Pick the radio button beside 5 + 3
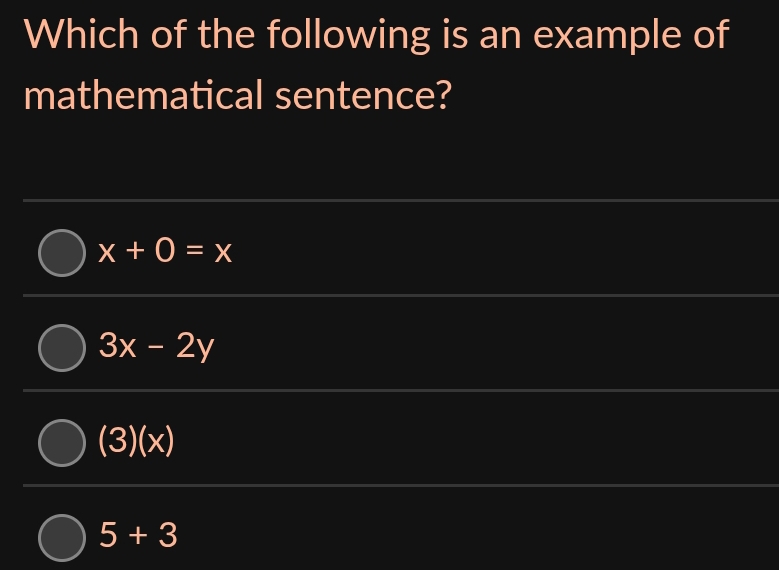The image size is (779, 570). click(x=62, y=538)
